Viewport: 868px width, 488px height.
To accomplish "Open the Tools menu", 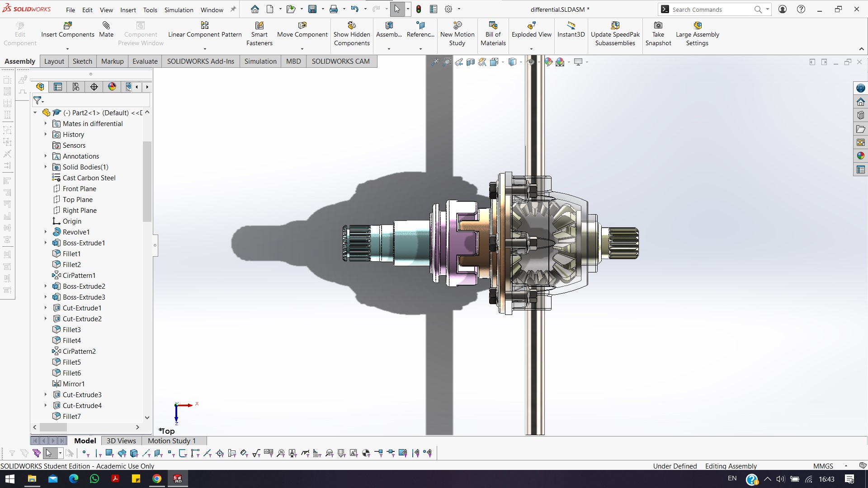I will point(150,9).
